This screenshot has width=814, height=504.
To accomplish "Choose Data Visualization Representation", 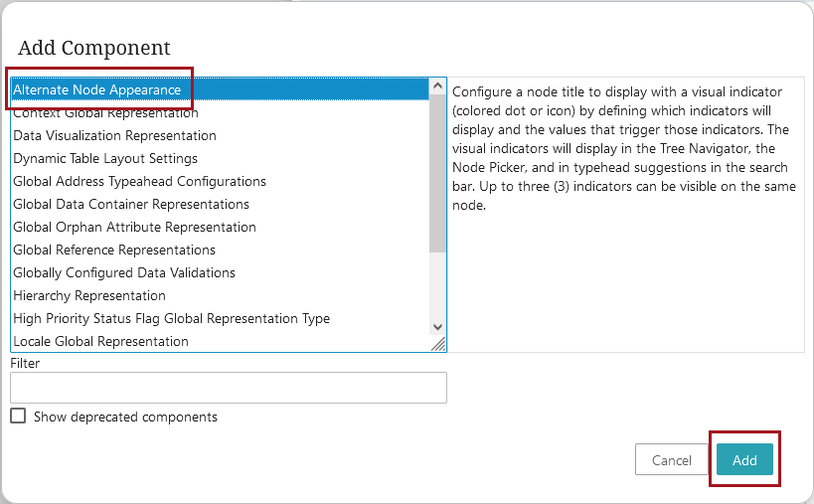I will [220, 135].
